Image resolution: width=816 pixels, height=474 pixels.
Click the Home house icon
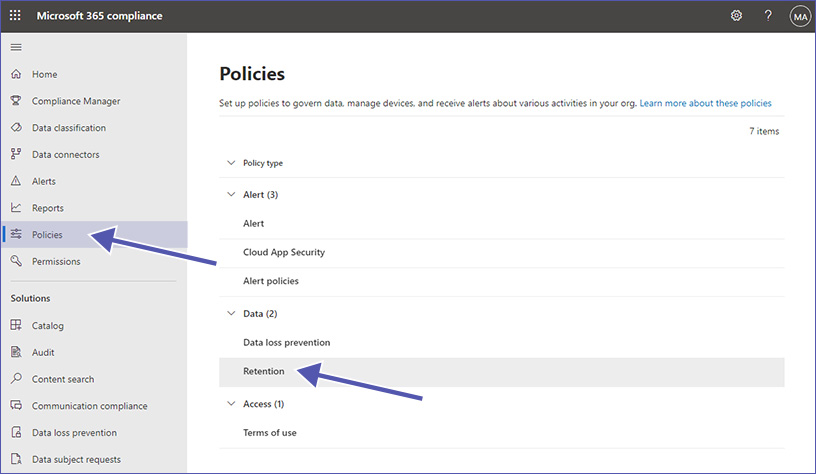click(x=16, y=74)
